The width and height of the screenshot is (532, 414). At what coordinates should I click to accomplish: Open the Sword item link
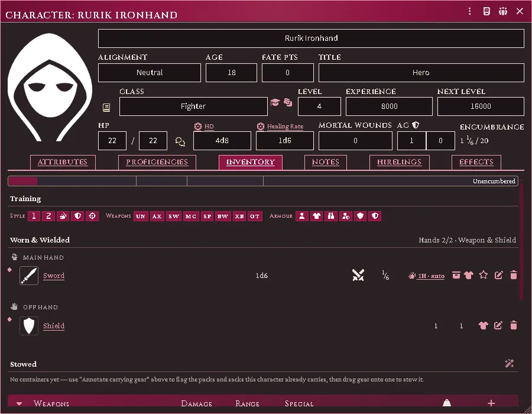pyautogui.click(x=54, y=276)
